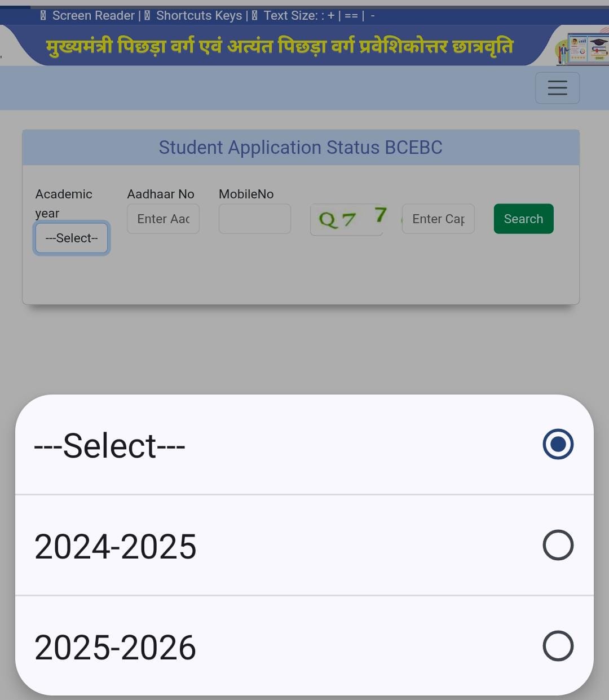
Task: Click the icon before Text Size
Action: pyautogui.click(x=254, y=16)
